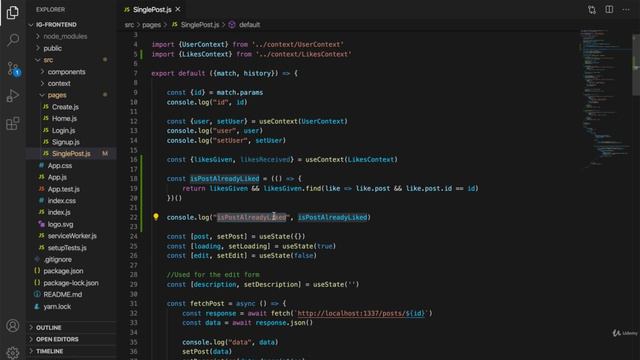
Task: Open the .gitignore file
Action: click(x=57, y=259)
